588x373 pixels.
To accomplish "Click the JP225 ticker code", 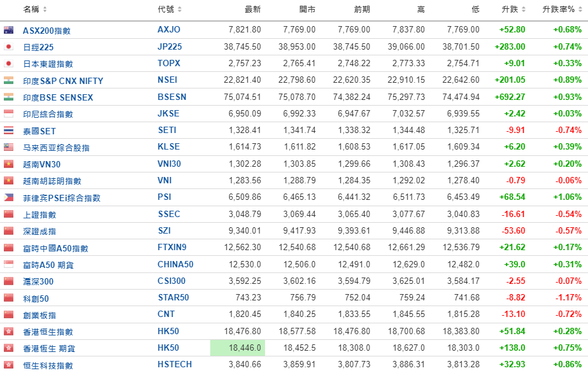I will coord(169,47).
